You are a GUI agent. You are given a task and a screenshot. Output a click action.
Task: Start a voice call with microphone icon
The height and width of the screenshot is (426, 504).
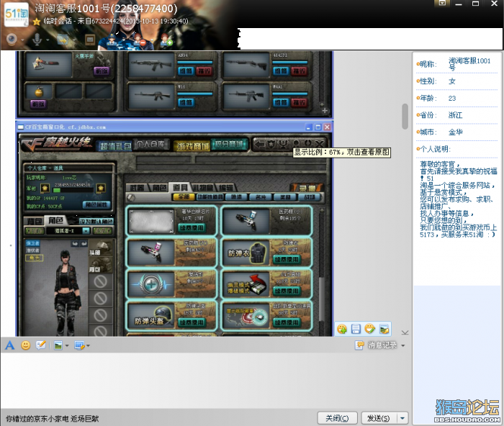[x=37, y=39]
